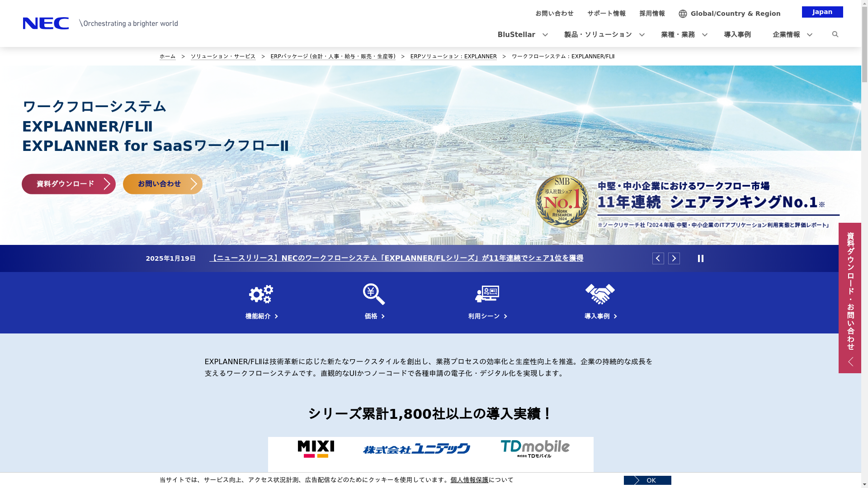Image resolution: width=868 pixels, height=488 pixels.
Task: Click the yen magnifier icon for 価格
Action: (374, 294)
